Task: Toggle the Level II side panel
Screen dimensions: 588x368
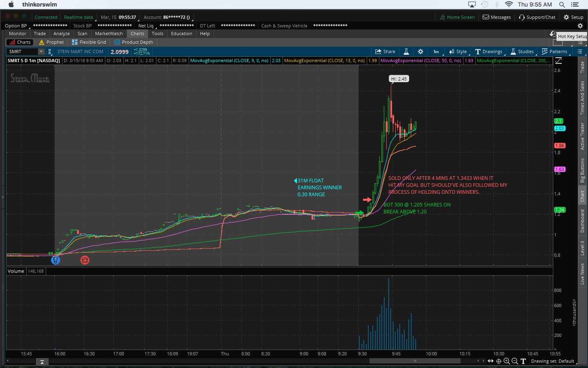Action: 582,248
